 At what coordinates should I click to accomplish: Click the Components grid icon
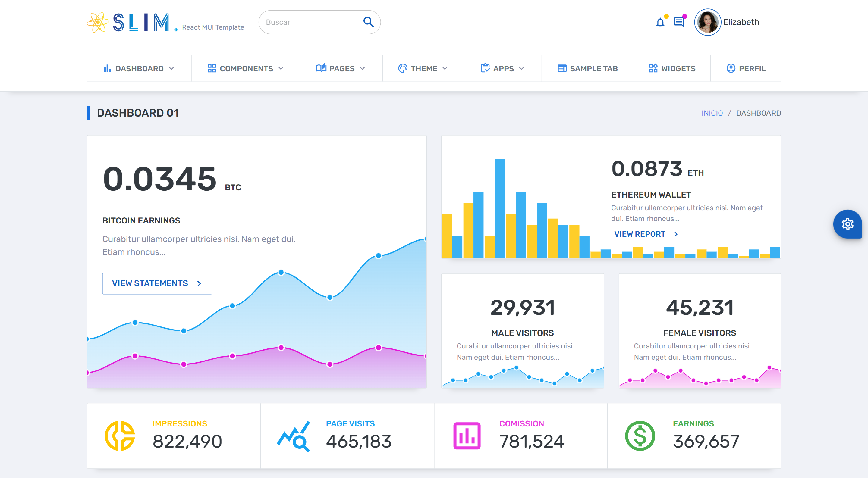point(212,68)
